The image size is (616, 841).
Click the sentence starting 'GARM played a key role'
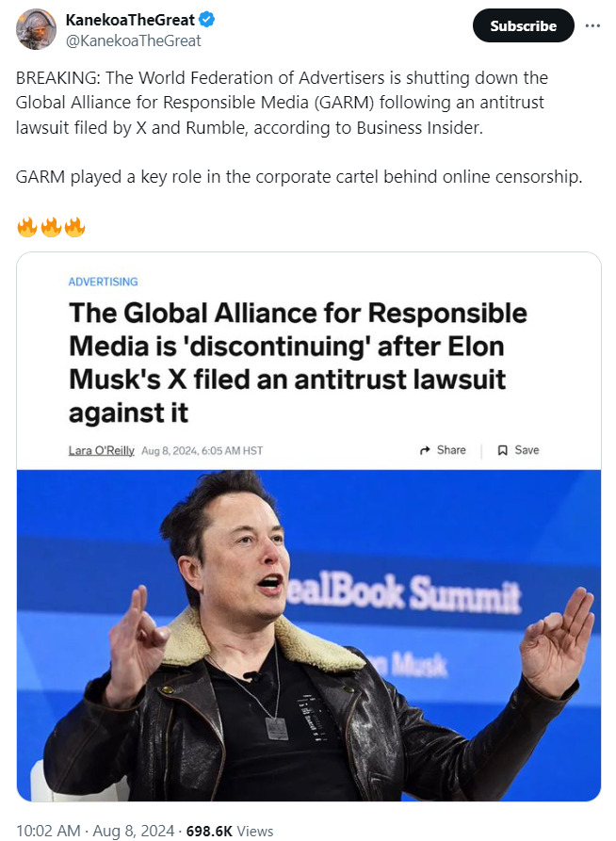point(300,177)
